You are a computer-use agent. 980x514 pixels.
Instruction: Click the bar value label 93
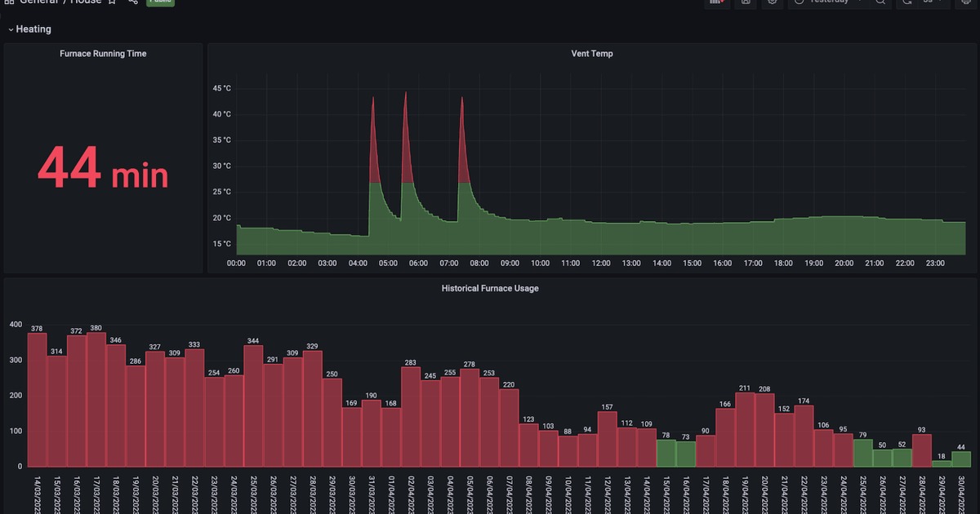922,430
